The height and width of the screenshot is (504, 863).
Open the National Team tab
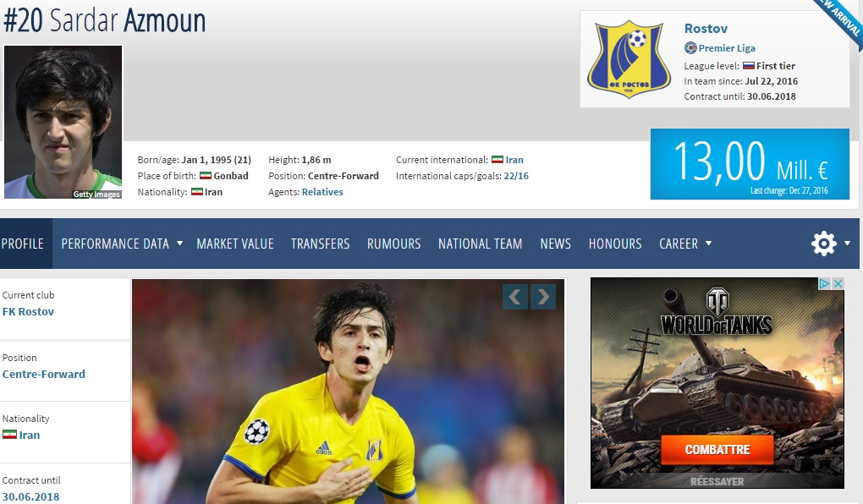(480, 244)
